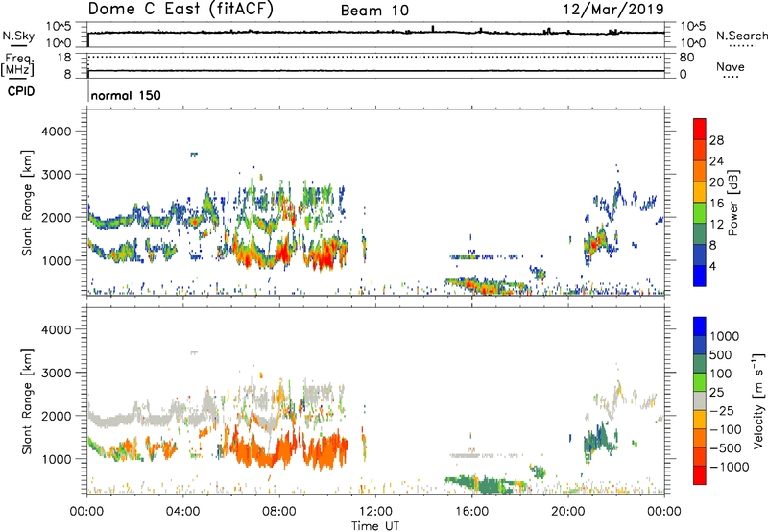
Task: Select the '-25' label on Velocity colorbar
Action: pos(722,410)
